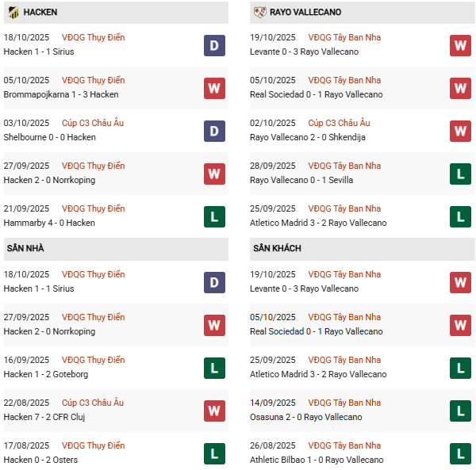The image size is (476, 470).
Task: Click the Hacken club logo
Action: point(13,13)
